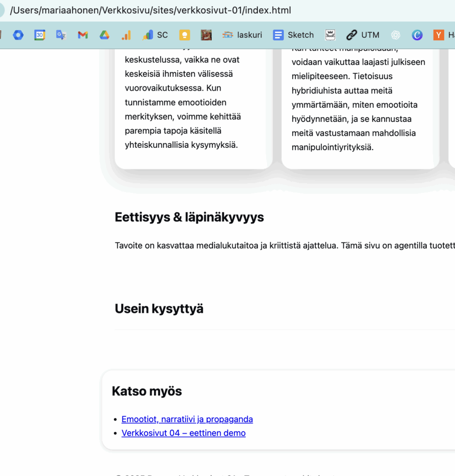Open the Claude bookmark

(417, 34)
